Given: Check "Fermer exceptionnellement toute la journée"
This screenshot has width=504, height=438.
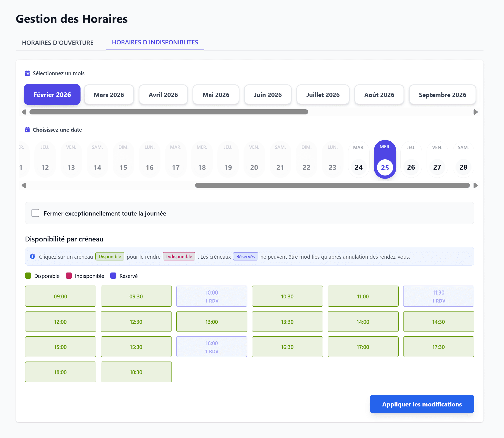Looking at the screenshot, I should pos(35,213).
